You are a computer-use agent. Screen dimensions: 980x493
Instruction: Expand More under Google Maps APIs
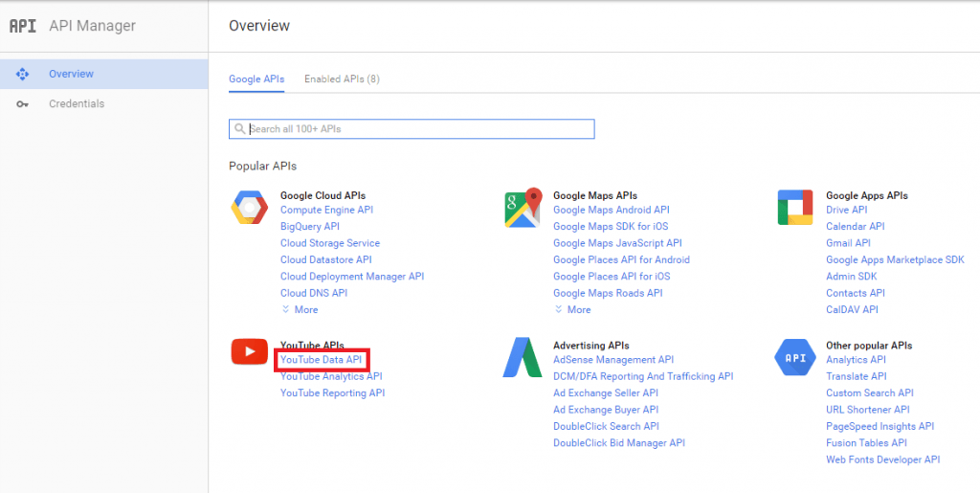tap(572, 309)
